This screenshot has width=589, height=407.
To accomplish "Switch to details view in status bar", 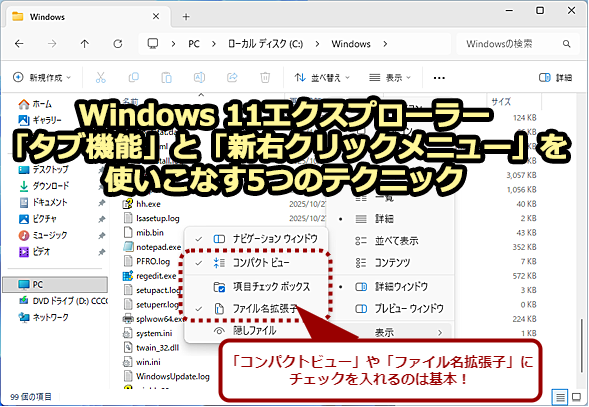I will pos(560,397).
